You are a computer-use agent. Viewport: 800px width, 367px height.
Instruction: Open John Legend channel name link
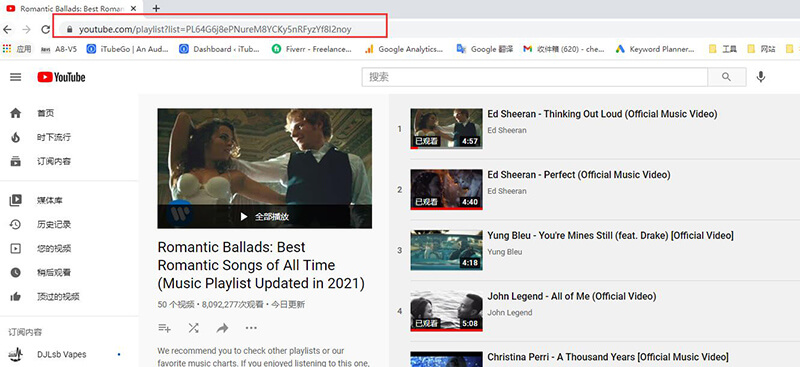[510, 312]
